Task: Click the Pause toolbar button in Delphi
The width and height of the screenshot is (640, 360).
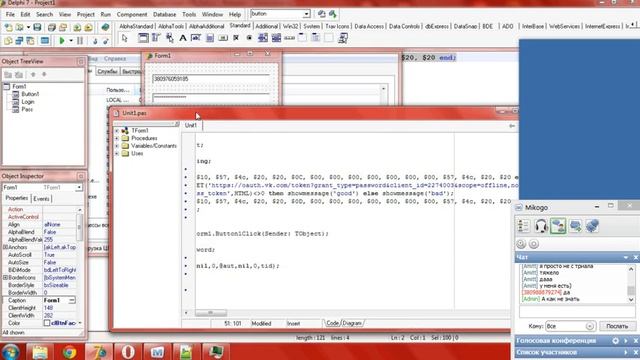Action: 80,41
